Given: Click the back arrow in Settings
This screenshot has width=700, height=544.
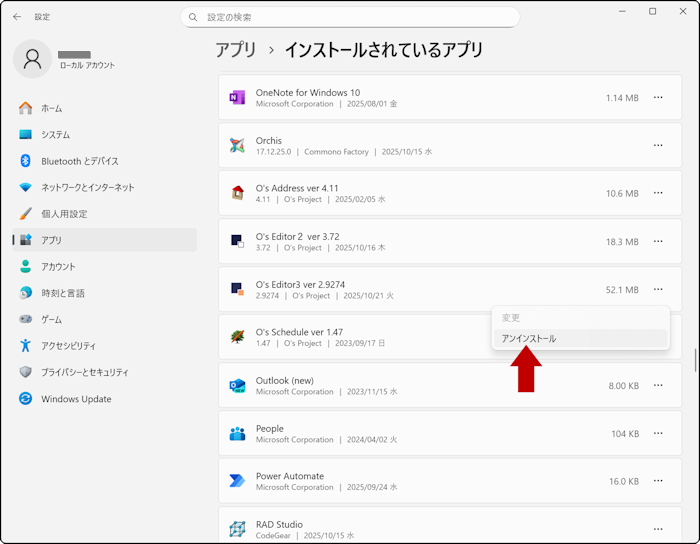Looking at the screenshot, I should [17, 17].
